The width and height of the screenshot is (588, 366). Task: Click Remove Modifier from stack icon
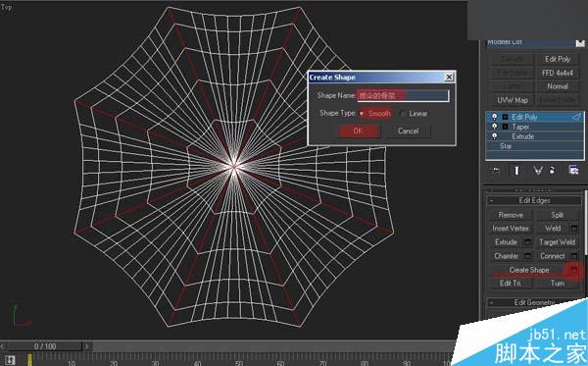pyautogui.click(x=553, y=171)
